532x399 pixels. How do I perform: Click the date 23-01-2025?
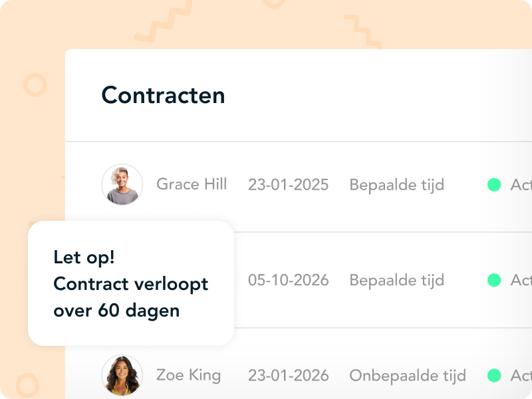point(288,185)
